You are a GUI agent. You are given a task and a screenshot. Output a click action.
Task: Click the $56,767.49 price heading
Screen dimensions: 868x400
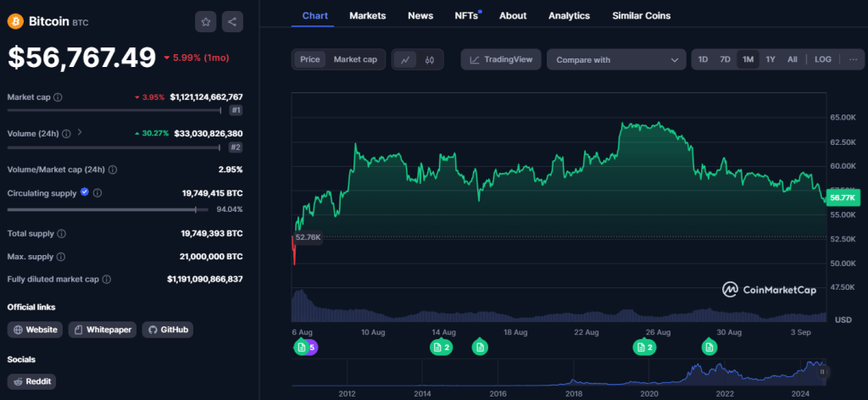(x=82, y=58)
